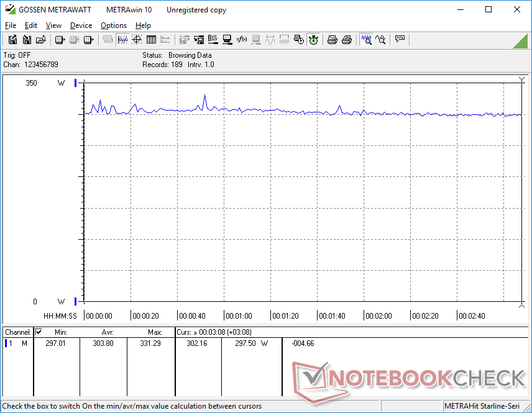Screen dimensions: 532x413
Task: Click the lower blue Y-axis marker at 0
Action: [76, 302]
